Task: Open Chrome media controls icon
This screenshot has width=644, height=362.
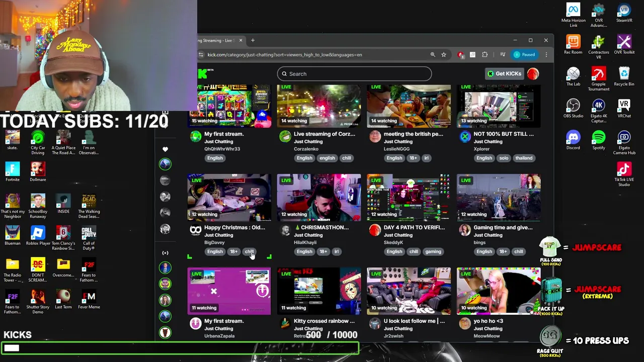Action: tap(502, 55)
